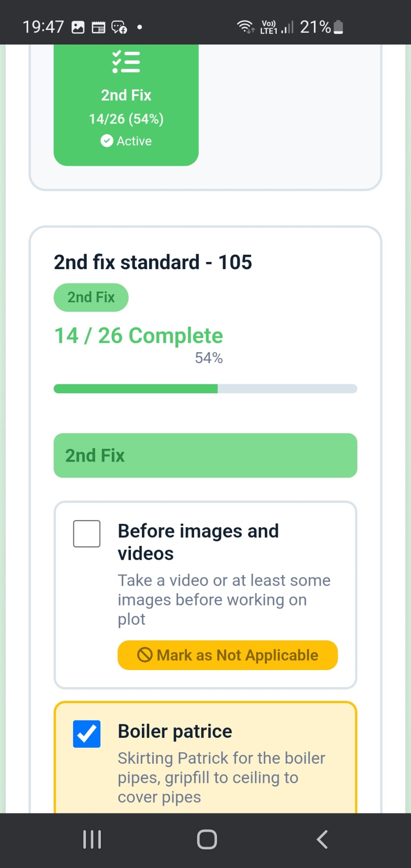Tap the battery indicator icon
The height and width of the screenshot is (868, 411).
point(338,27)
